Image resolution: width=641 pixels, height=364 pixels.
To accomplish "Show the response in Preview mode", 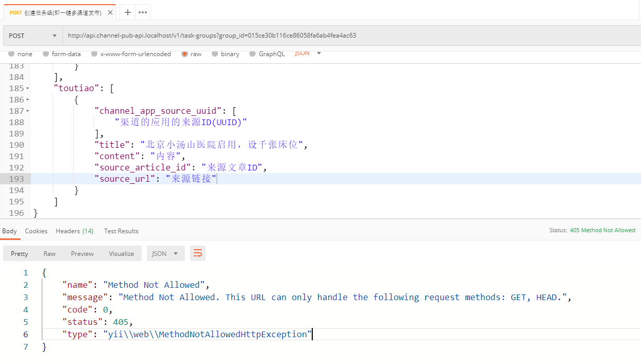I will (82, 253).
